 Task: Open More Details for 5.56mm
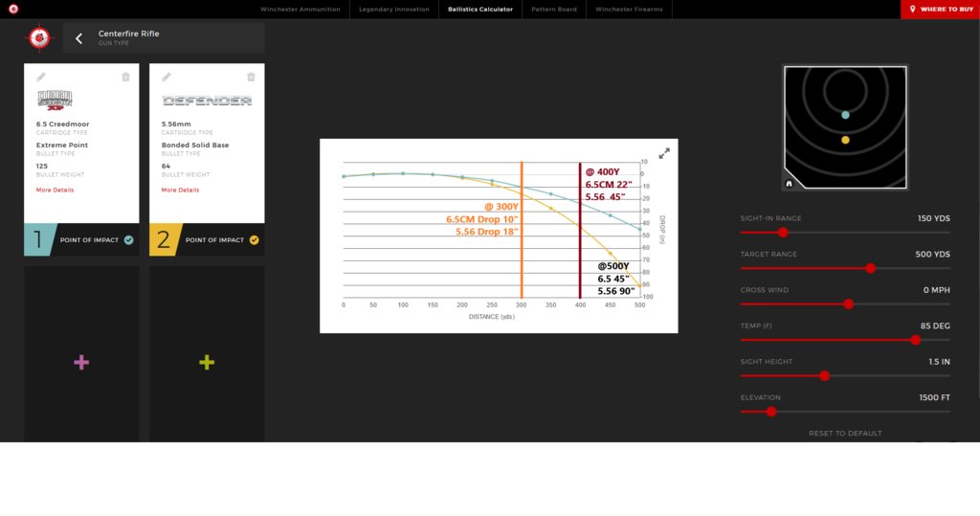pos(180,191)
